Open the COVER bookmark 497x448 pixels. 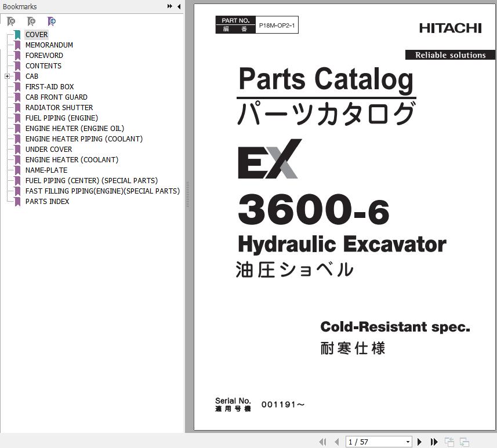[37, 35]
